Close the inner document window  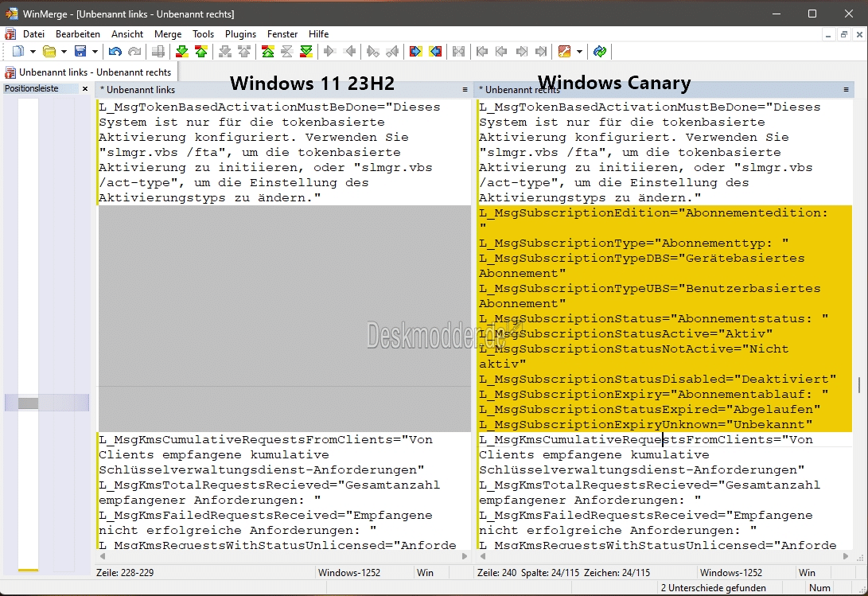coord(859,34)
